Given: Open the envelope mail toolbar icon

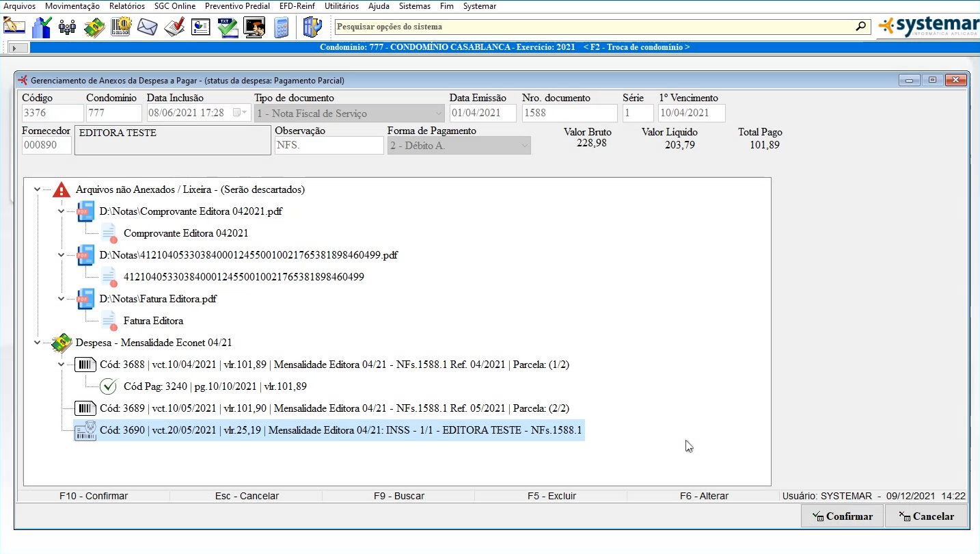Looking at the screenshot, I should click(x=148, y=27).
